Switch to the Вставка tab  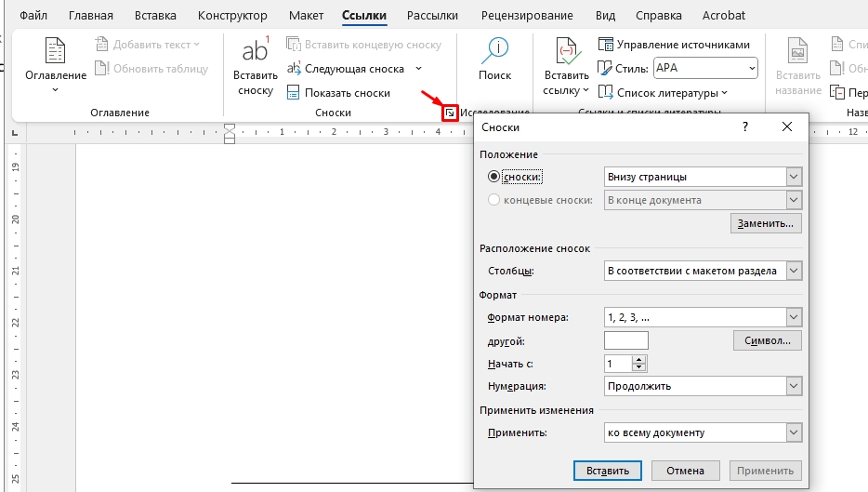(x=155, y=16)
